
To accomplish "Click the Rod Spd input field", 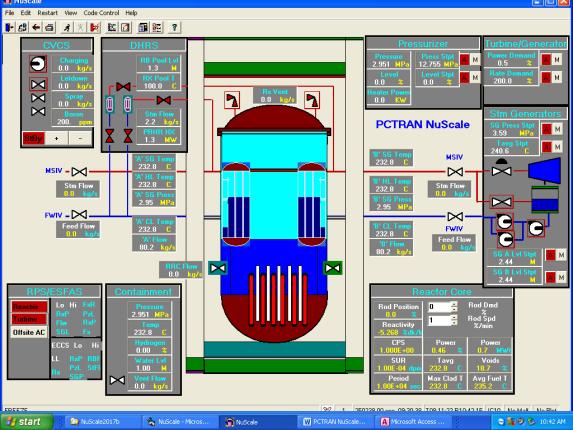I will tap(440, 320).
